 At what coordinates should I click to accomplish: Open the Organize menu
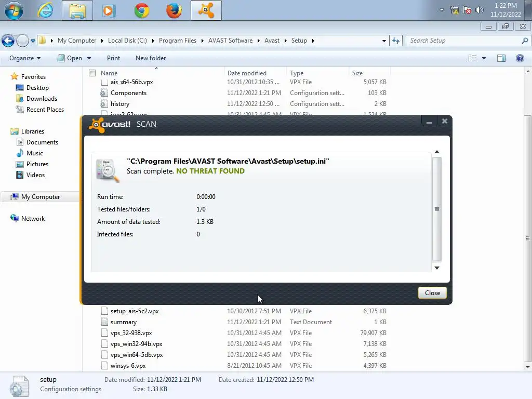(x=25, y=58)
